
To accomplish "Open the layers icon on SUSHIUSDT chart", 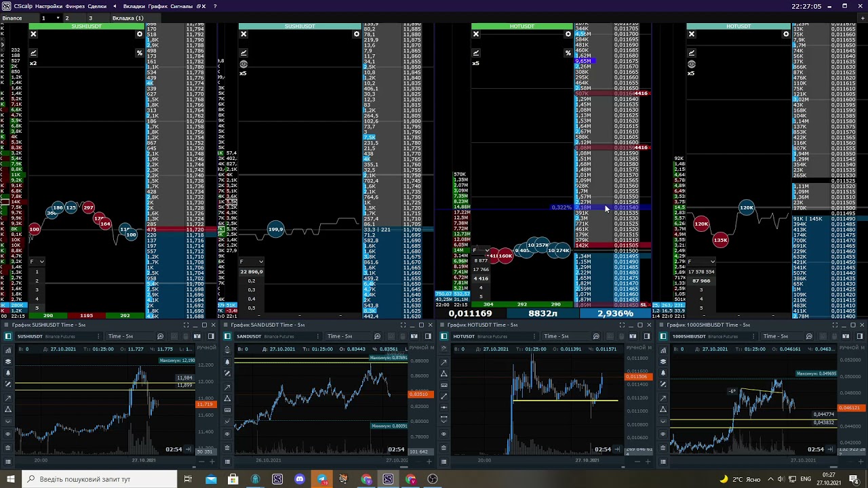I will coord(8,361).
